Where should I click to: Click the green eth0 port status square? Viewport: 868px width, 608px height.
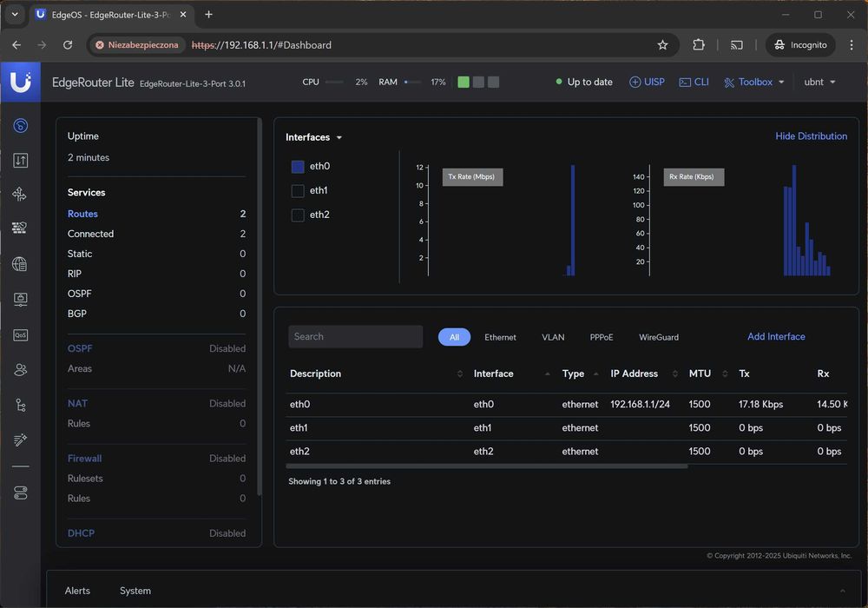pos(464,83)
